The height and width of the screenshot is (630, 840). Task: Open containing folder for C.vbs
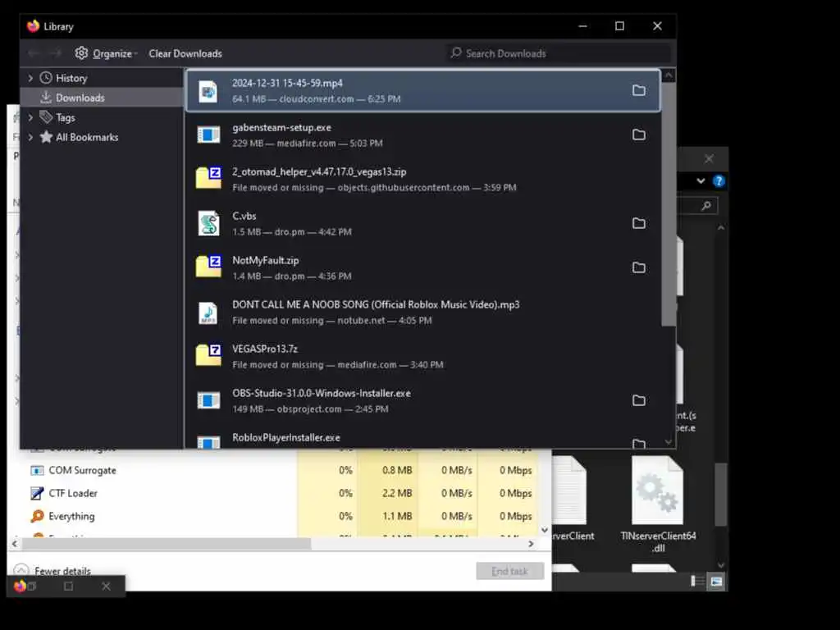click(638, 223)
